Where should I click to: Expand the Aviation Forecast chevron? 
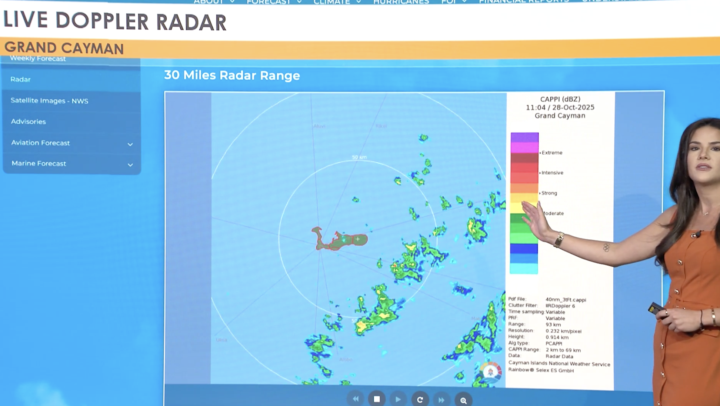tap(130, 144)
